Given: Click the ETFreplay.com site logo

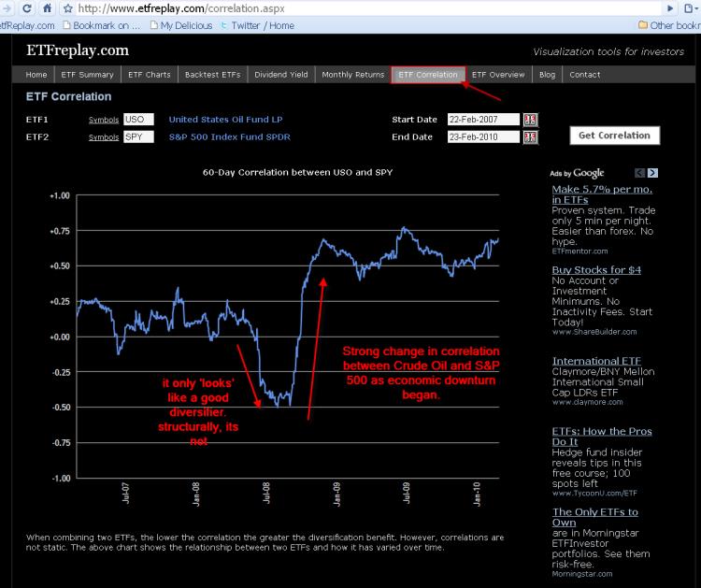Looking at the screenshot, I should coord(78,50).
